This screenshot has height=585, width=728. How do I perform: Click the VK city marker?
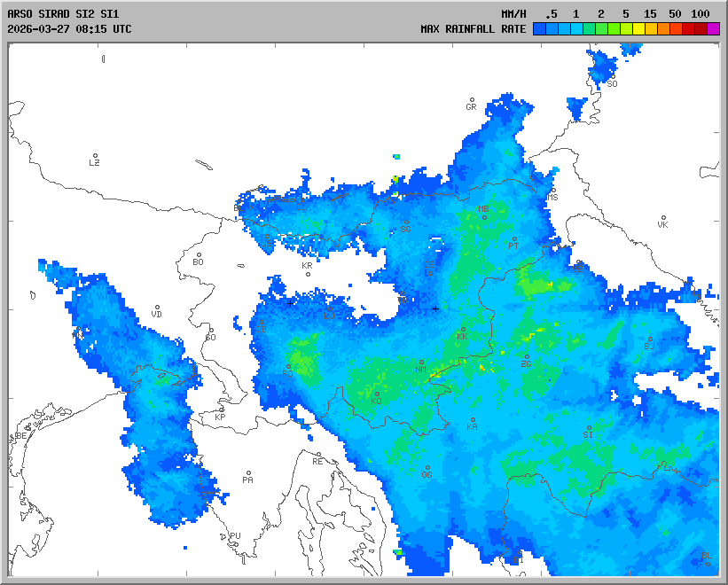pyautogui.click(x=662, y=217)
